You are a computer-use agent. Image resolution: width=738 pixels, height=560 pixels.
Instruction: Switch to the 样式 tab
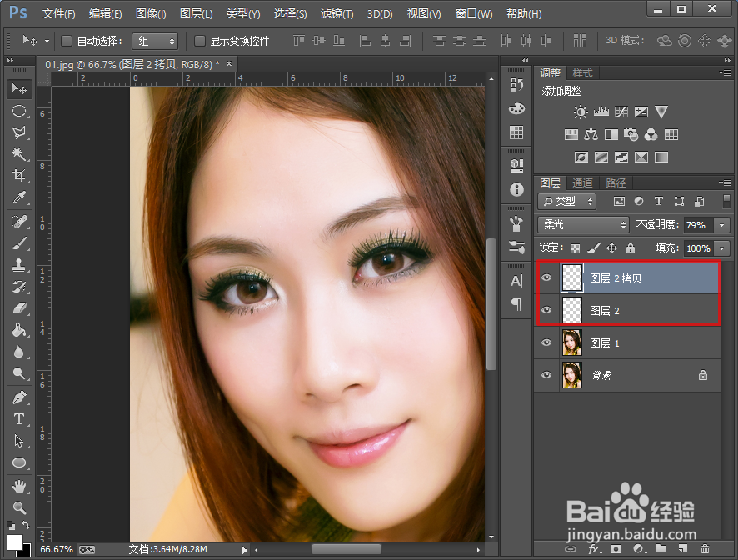click(x=582, y=73)
